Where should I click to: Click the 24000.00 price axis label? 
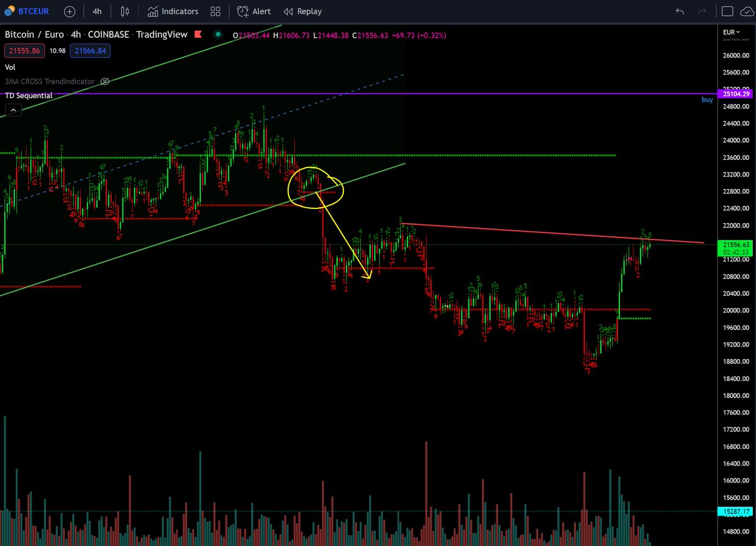coord(736,140)
